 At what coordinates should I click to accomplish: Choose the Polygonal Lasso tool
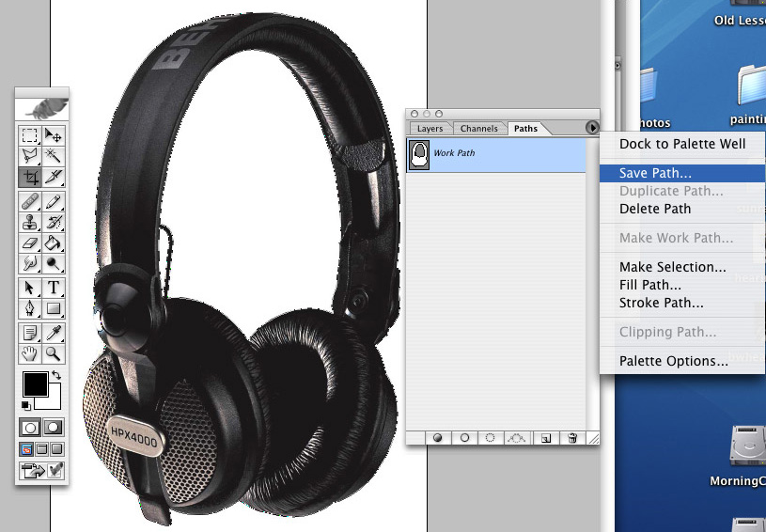coord(30,156)
